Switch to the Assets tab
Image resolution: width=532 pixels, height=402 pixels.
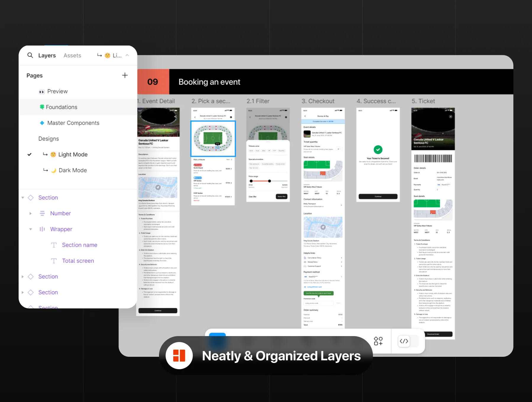click(72, 55)
